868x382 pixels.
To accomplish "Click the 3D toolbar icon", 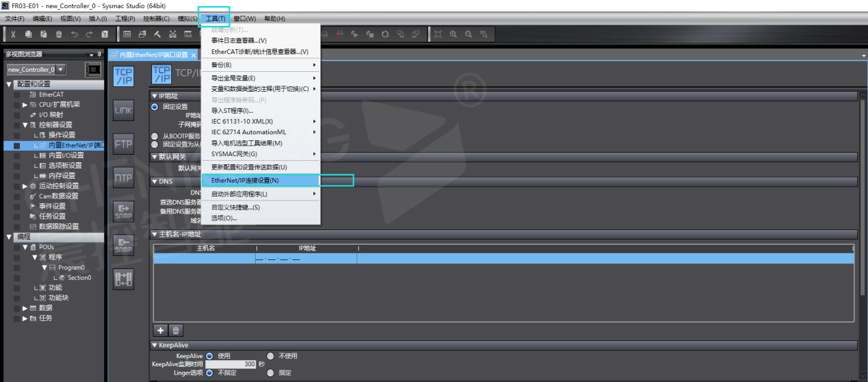I will coord(127,34).
